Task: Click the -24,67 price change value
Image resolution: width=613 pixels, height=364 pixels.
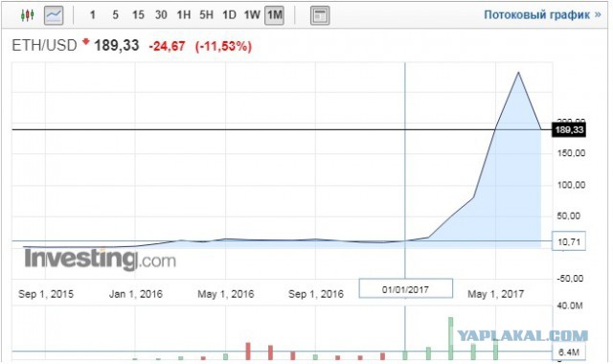Action: click(167, 46)
